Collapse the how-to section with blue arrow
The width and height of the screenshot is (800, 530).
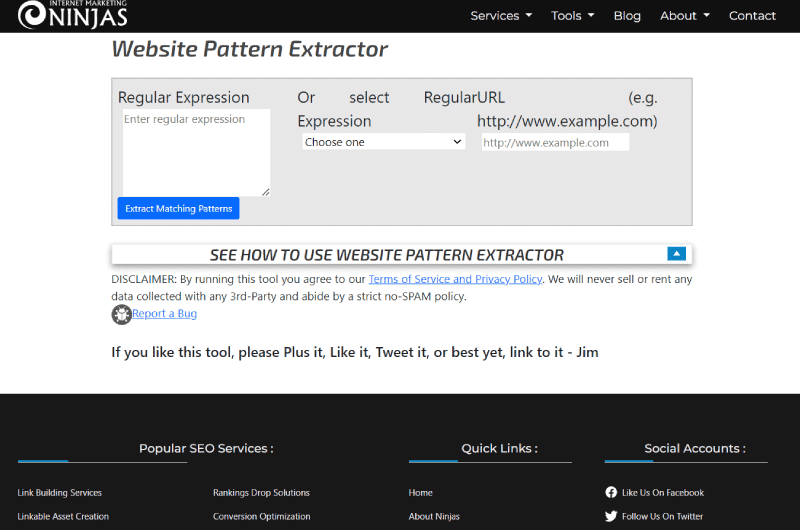pyautogui.click(x=676, y=254)
